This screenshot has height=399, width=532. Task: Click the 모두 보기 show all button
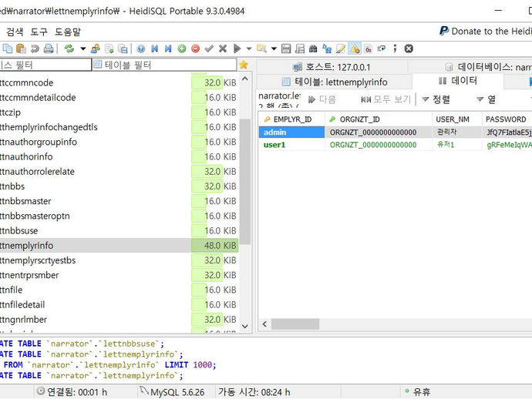[386, 99]
